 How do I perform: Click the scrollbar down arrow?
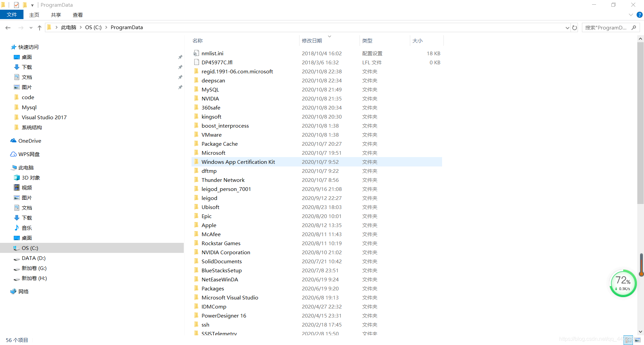[640, 332]
